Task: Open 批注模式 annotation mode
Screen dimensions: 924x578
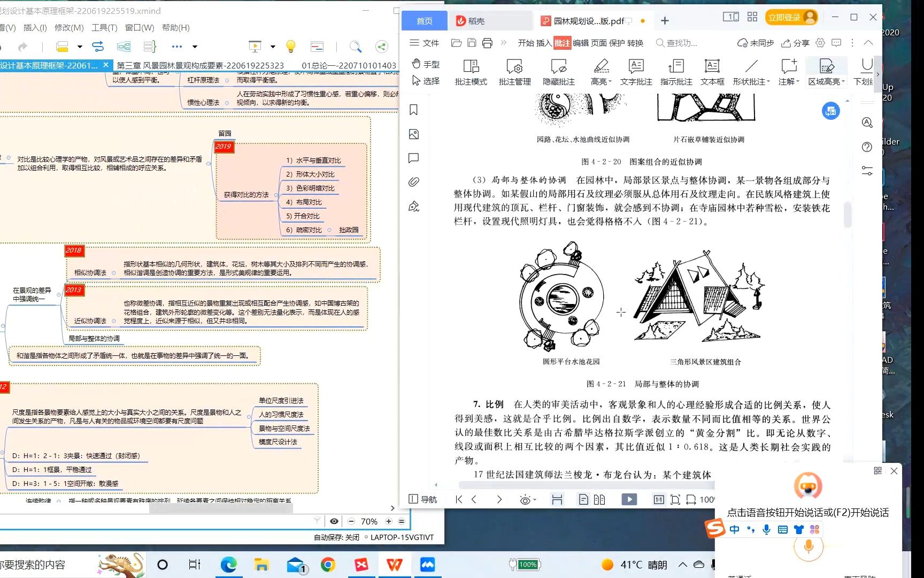Action: pyautogui.click(x=471, y=72)
